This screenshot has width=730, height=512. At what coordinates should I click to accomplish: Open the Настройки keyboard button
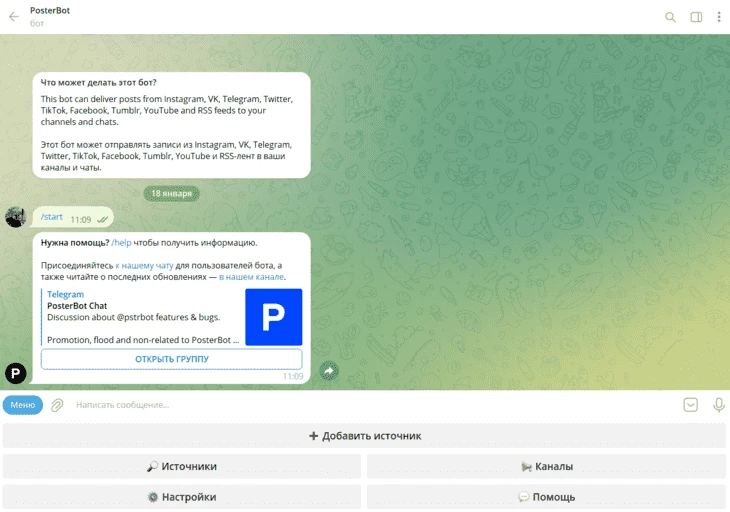[182, 497]
